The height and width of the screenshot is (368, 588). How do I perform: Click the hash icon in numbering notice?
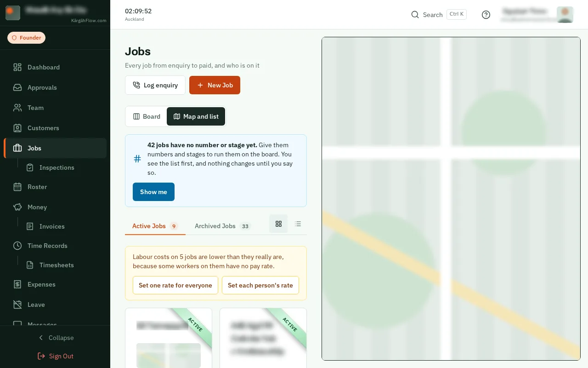coord(137,159)
